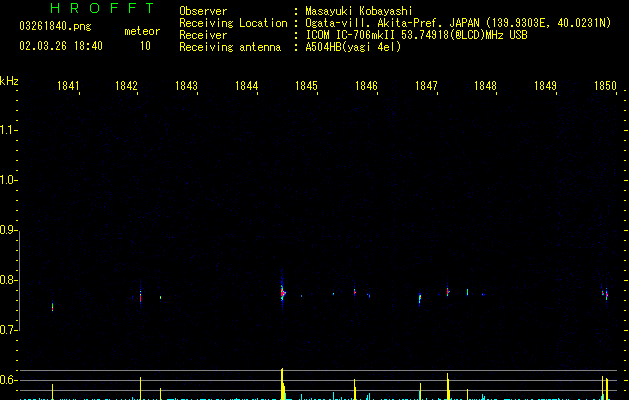This screenshot has width=629, height=400.
Task: Click the 0.6 kHz axis label
Action: tap(8, 380)
